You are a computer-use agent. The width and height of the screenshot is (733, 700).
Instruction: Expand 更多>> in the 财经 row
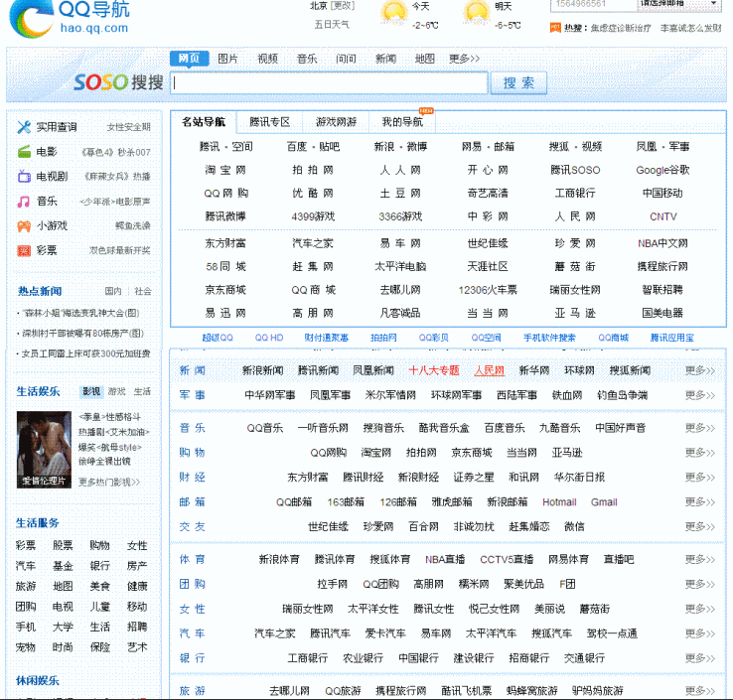700,478
